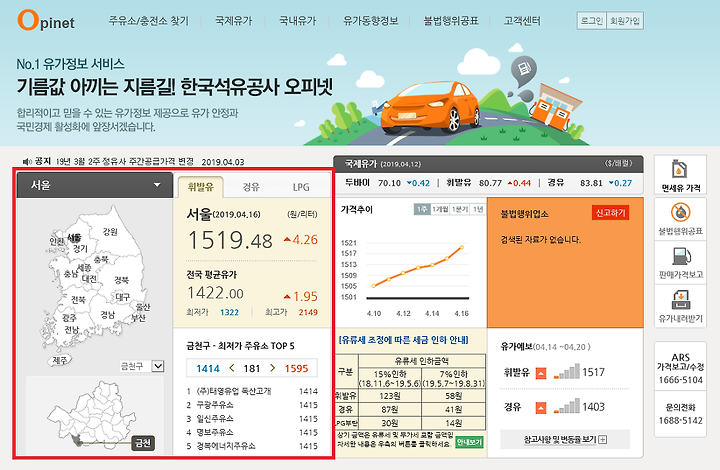Select the 1개월 price trend period
720x470 pixels.
[440, 209]
